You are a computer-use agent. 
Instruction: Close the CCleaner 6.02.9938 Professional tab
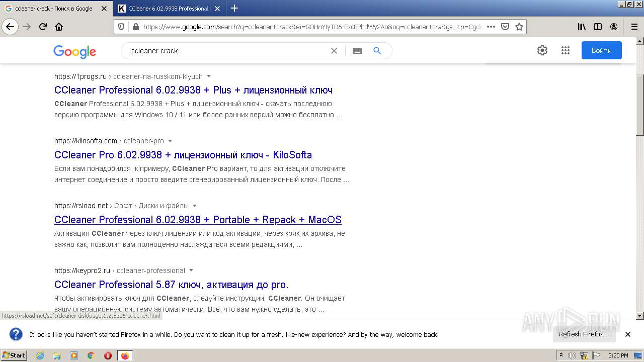tap(217, 9)
